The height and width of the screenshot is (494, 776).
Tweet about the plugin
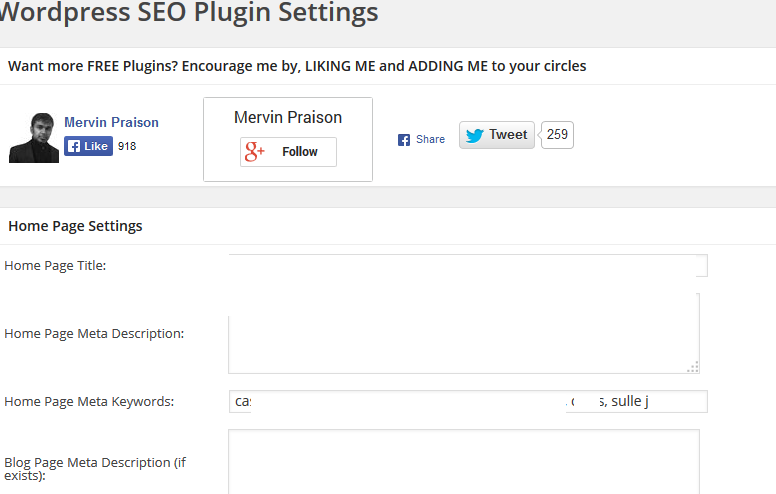(x=497, y=135)
